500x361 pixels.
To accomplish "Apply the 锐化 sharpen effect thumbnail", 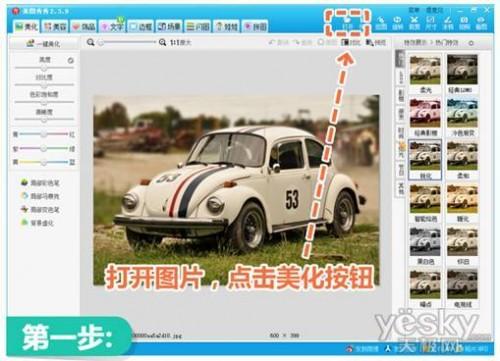I will (x=425, y=156).
